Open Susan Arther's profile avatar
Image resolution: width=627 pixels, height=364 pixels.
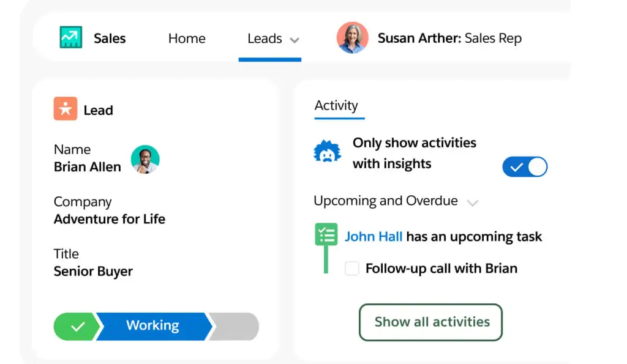(x=352, y=38)
